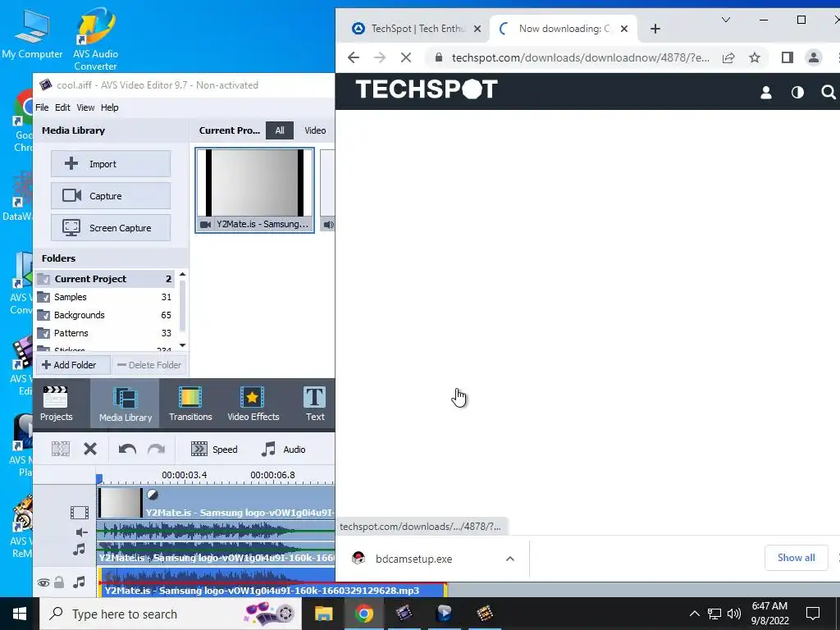Click the Import button in Media Library
This screenshot has width=840, height=630.
coord(111,164)
